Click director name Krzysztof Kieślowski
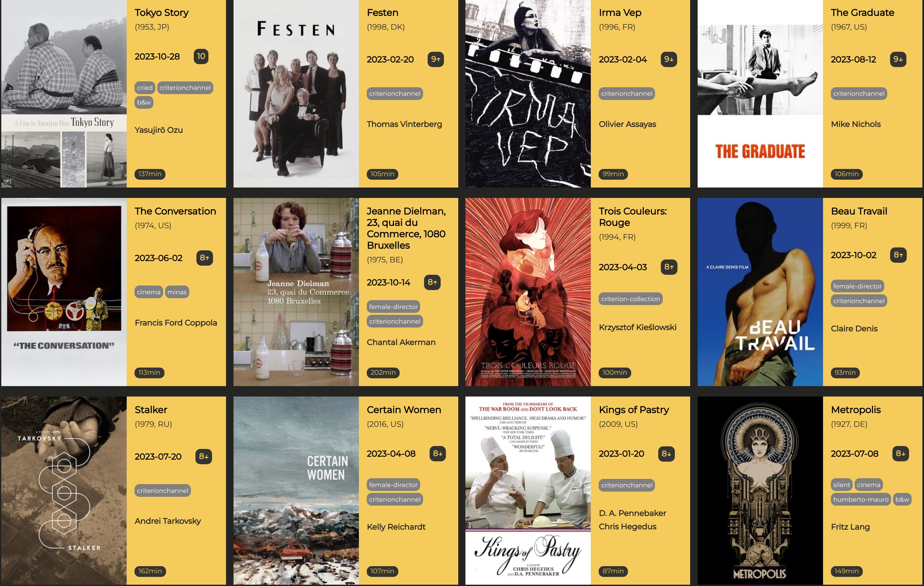 pos(637,328)
